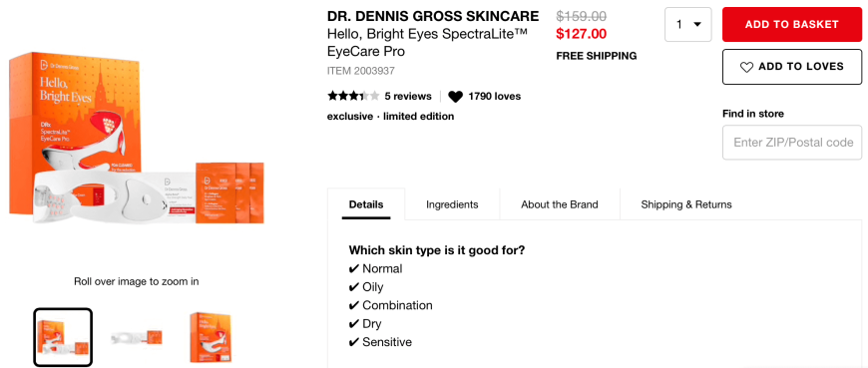868x368 pixels.
Task: Click the 1790 loves count text
Action: pos(494,97)
